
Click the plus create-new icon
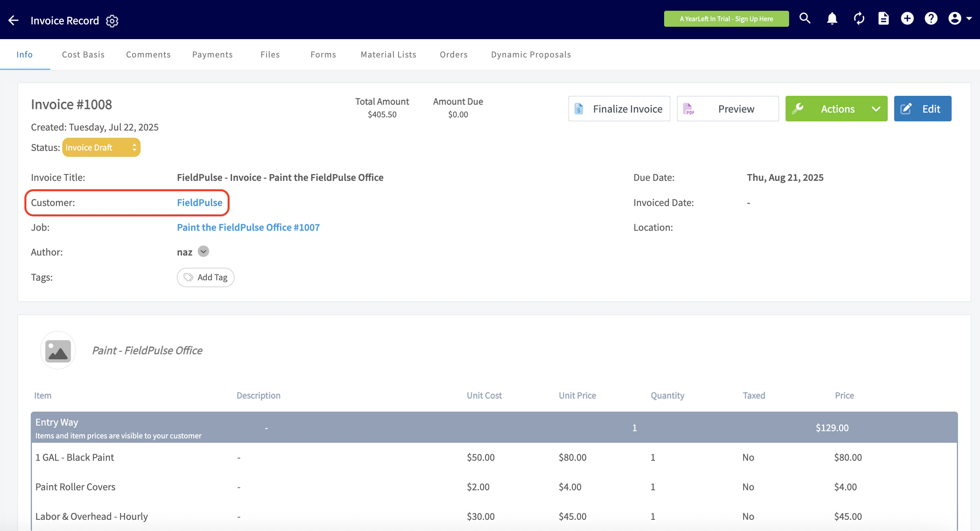(x=907, y=18)
